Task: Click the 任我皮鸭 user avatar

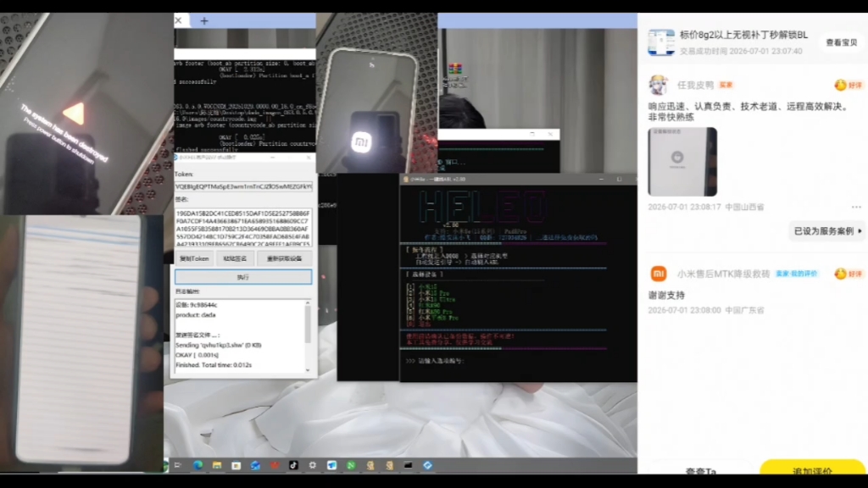Action: [659, 86]
